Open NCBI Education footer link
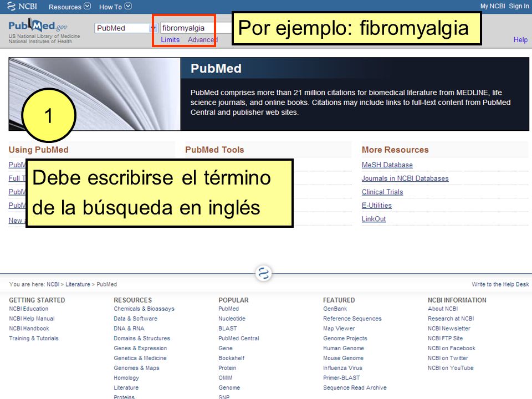Image resolution: width=532 pixels, height=399 pixels. (28, 309)
